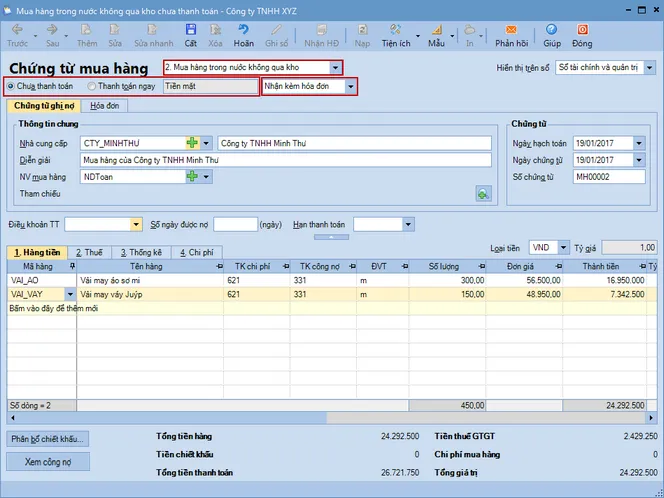Select the Thanh toán ngay radio button
This screenshot has width=664, height=498.
point(91,87)
